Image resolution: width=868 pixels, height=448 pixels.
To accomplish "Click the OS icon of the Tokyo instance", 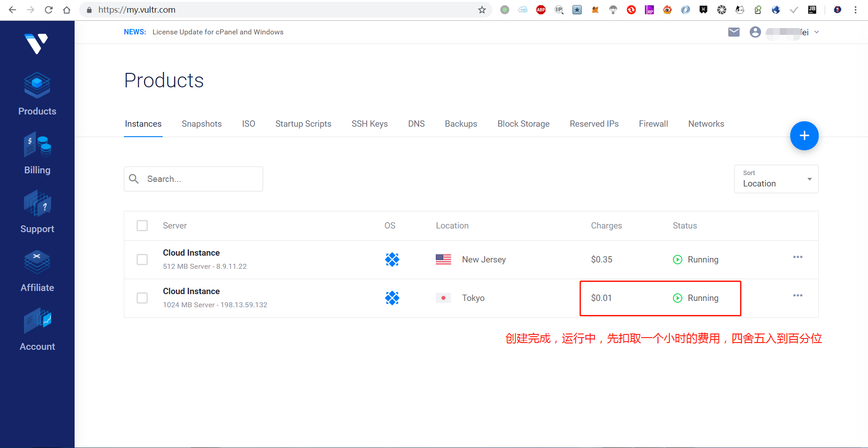I will pos(392,298).
